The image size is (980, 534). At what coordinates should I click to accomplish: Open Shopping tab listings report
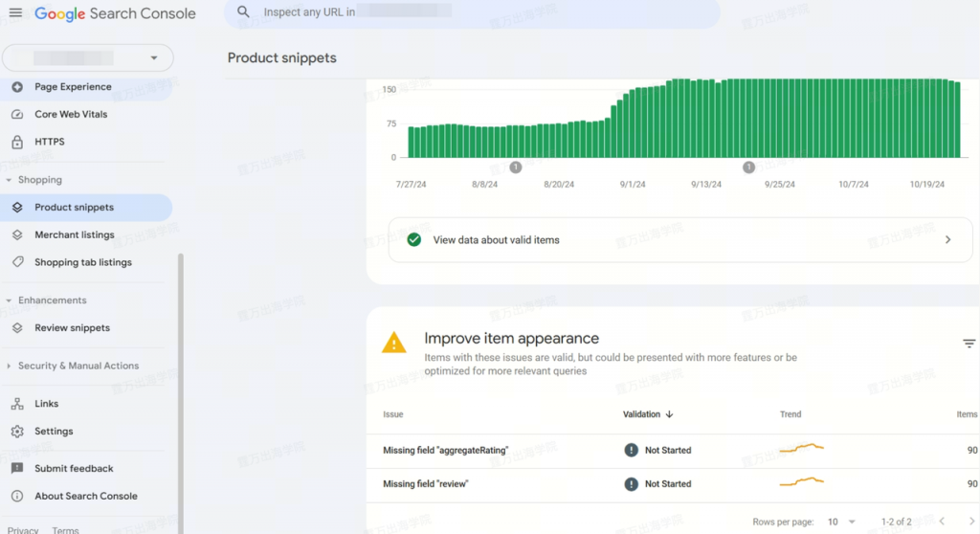pos(83,262)
